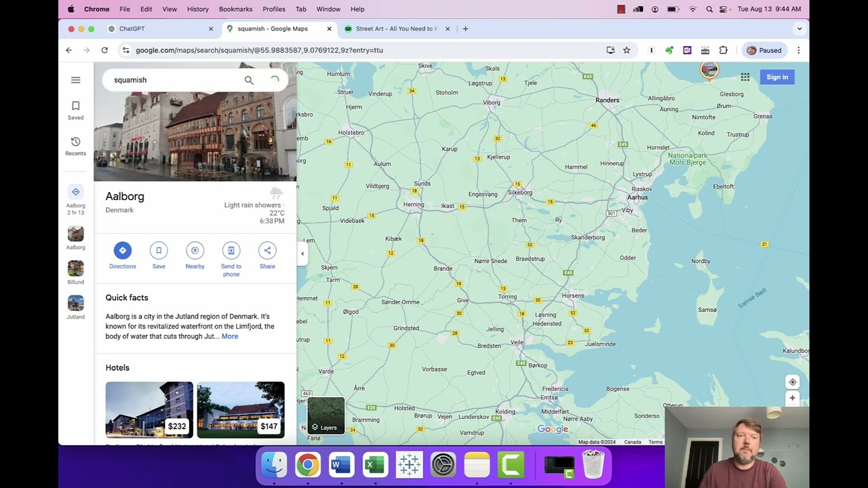The width and height of the screenshot is (868, 488).
Task: Open the site information icon in address bar
Action: [x=125, y=50]
